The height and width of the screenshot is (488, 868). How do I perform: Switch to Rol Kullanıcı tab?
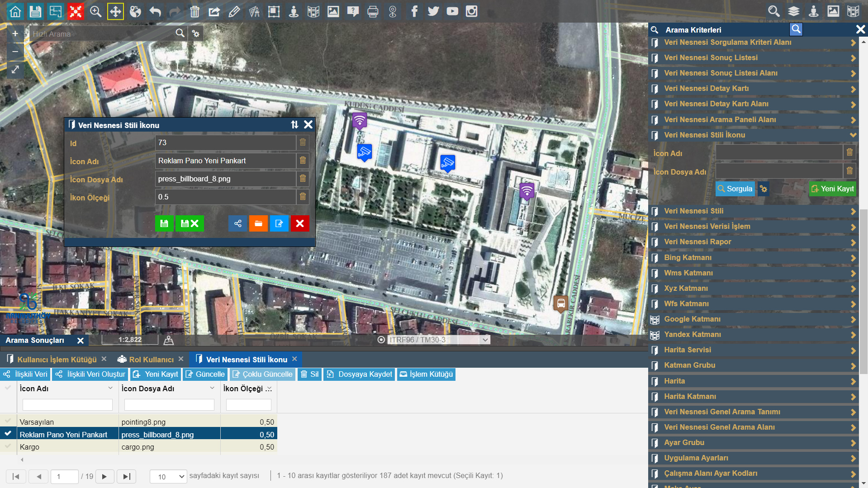coord(151,360)
